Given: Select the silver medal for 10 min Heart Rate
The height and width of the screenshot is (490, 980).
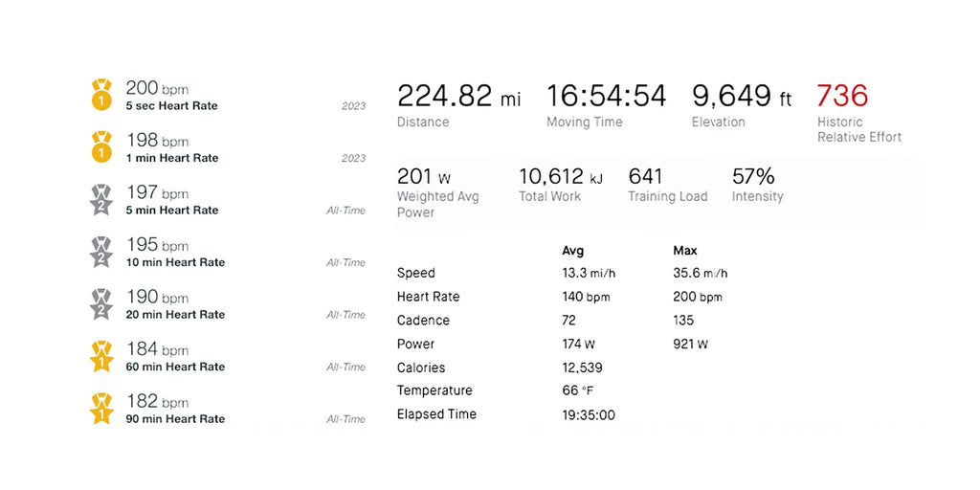Looking at the screenshot, I should pos(101,253).
